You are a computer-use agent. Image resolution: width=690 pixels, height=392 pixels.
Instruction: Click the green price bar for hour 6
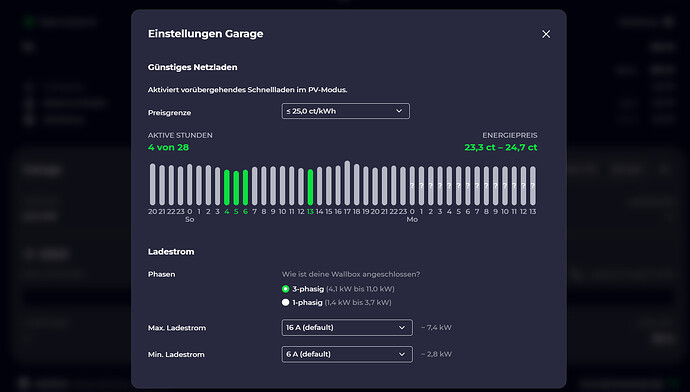(245, 187)
